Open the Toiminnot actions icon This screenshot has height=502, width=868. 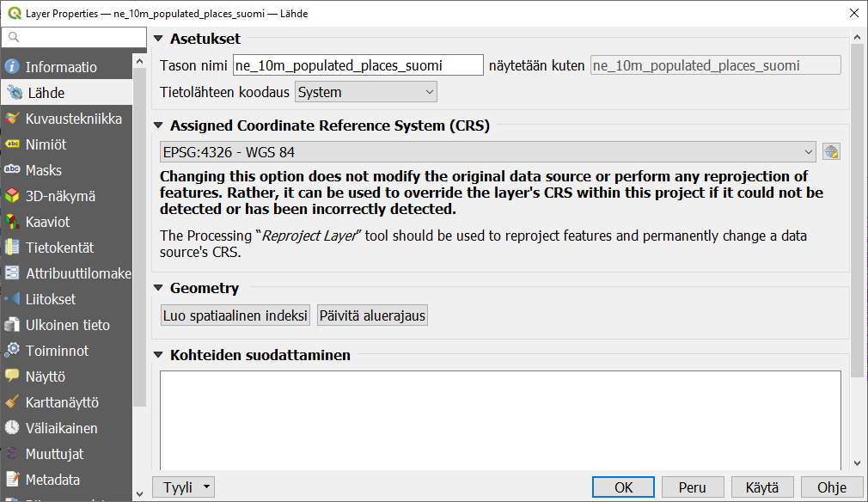(12, 351)
